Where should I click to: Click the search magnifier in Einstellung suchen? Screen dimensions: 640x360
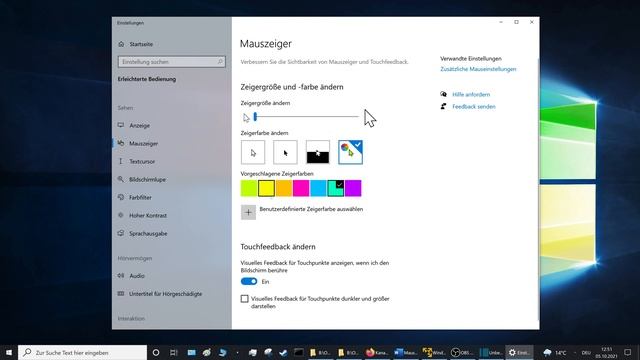tap(220, 62)
